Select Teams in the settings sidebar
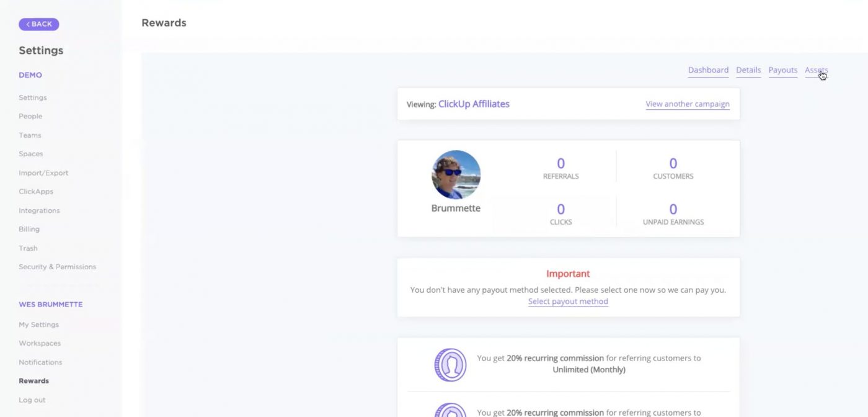This screenshot has height=417, width=868. click(30, 135)
